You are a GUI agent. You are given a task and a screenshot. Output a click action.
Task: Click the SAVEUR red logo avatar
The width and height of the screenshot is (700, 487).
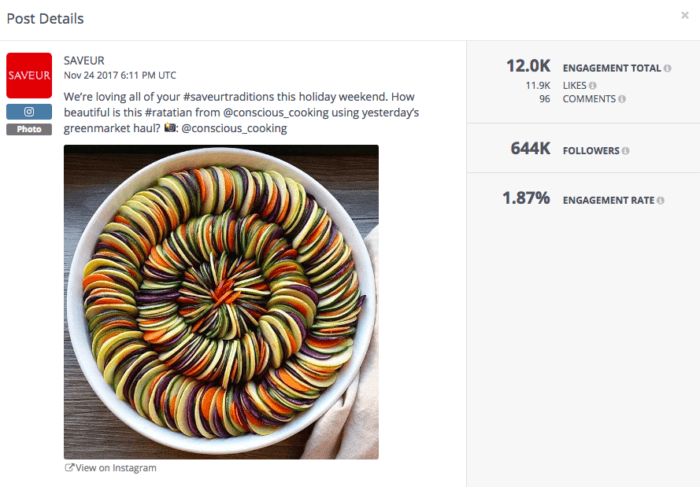pyautogui.click(x=29, y=75)
